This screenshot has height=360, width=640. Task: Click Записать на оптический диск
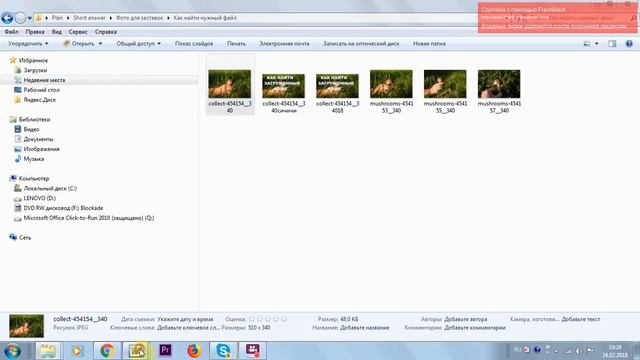(361, 43)
